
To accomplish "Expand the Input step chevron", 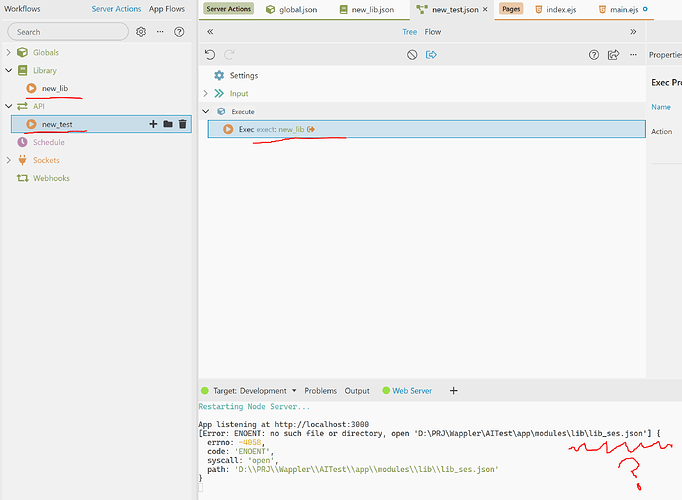I will (206, 93).
